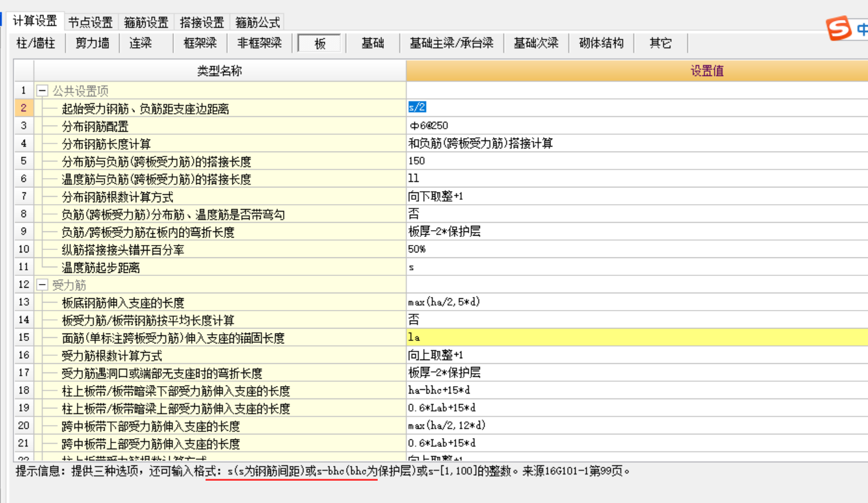Select the 温度筋与负筋(跨板受力筋)的搭接长度 row
Viewport: 868px width, 503px height.
(220, 179)
